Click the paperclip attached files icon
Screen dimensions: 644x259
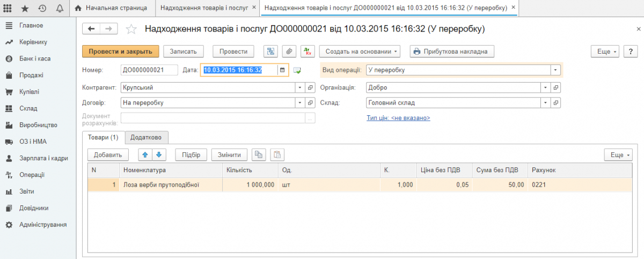[x=289, y=51]
